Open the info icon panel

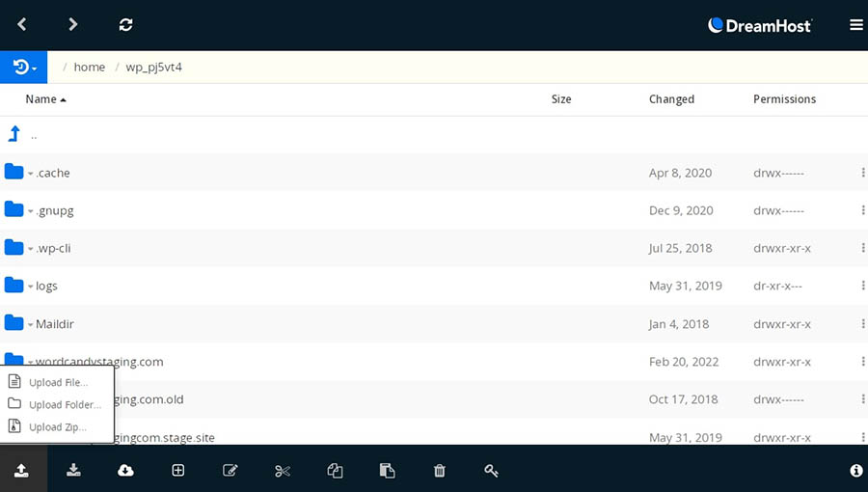click(x=855, y=471)
